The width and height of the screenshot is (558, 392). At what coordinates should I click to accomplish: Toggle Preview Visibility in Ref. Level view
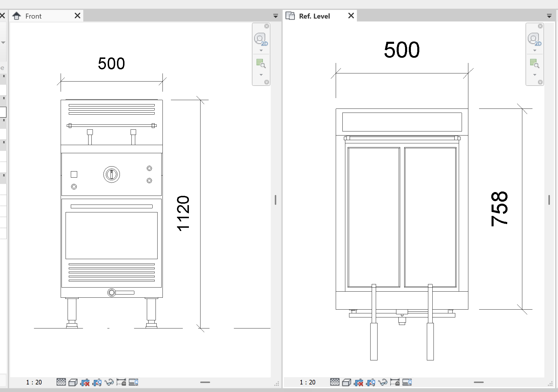(407, 382)
